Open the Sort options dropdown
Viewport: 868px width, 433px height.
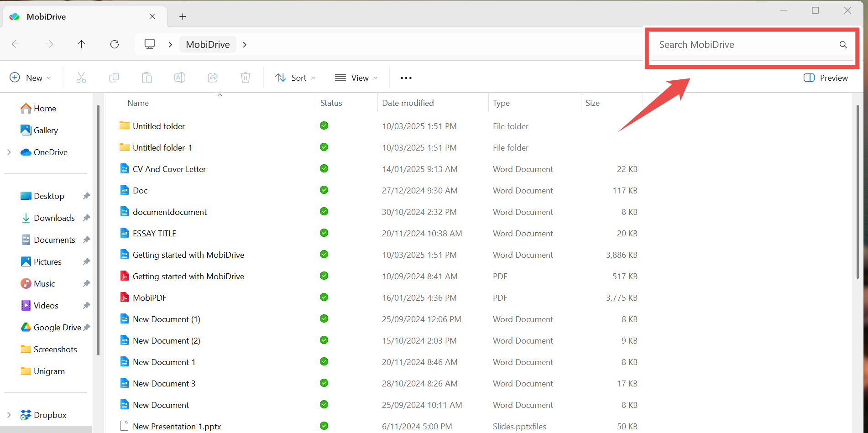point(295,78)
